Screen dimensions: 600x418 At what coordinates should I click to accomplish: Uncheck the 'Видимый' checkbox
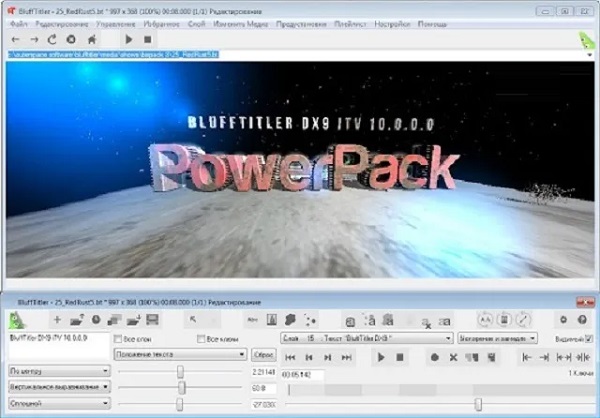[x=589, y=339]
